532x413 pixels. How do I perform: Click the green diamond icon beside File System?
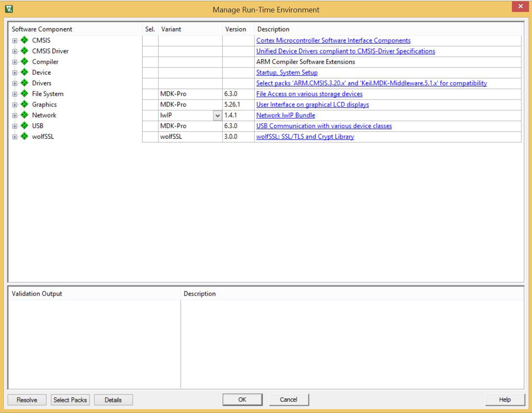click(x=24, y=94)
